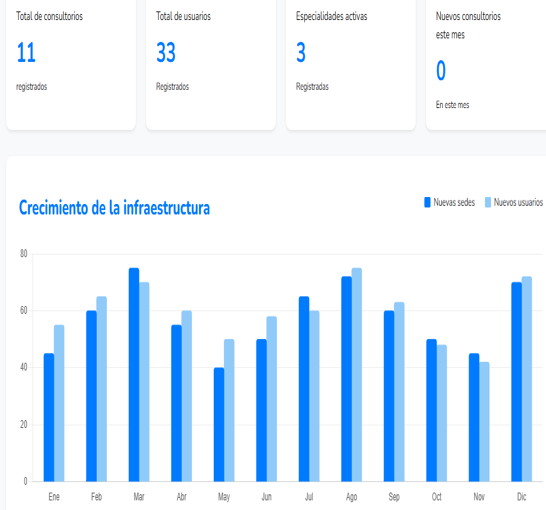Click the Sep light blue Nuevos usuarios bar
The width and height of the screenshot is (546, 510).
(x=399, y=392)
